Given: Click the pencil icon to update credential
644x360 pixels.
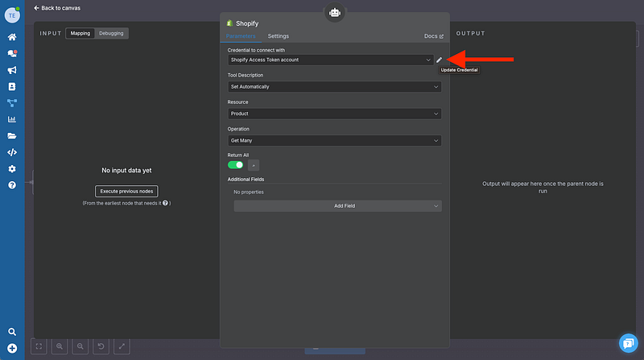Looking at the screenshot, I should coord(439,60).
